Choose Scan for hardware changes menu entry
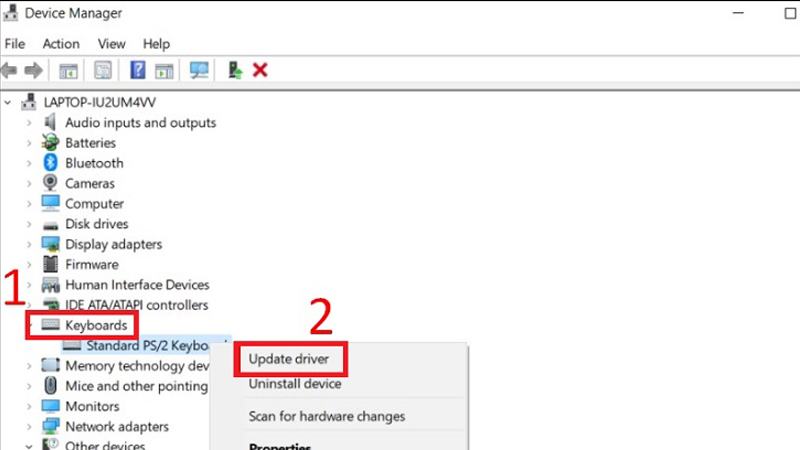800x450 pixels. 326,416
